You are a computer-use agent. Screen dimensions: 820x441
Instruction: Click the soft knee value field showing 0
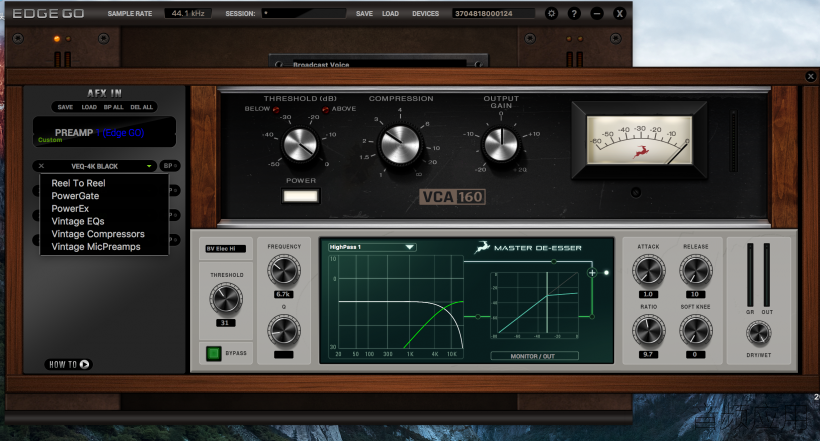pos(695,354)
